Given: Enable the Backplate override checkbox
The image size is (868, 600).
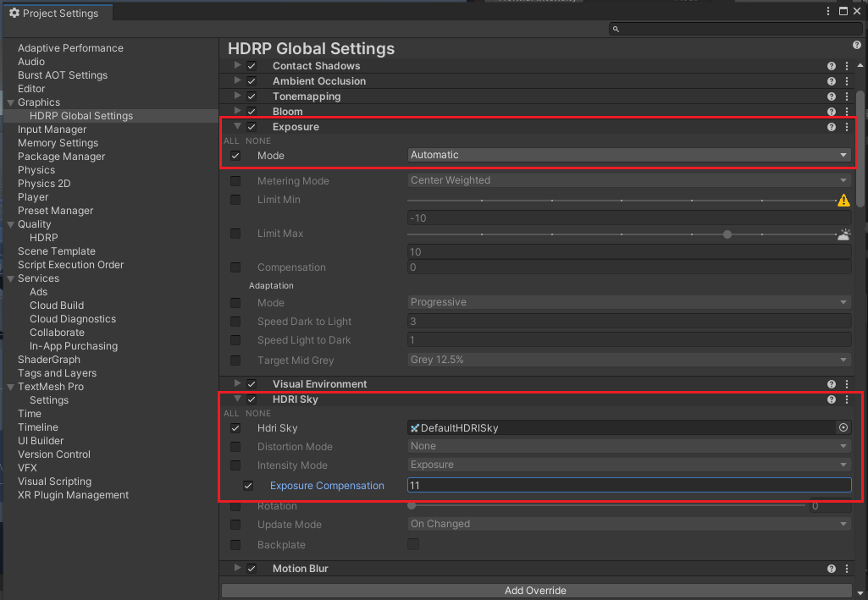Looking at the screenshot, I should point(235,545).
